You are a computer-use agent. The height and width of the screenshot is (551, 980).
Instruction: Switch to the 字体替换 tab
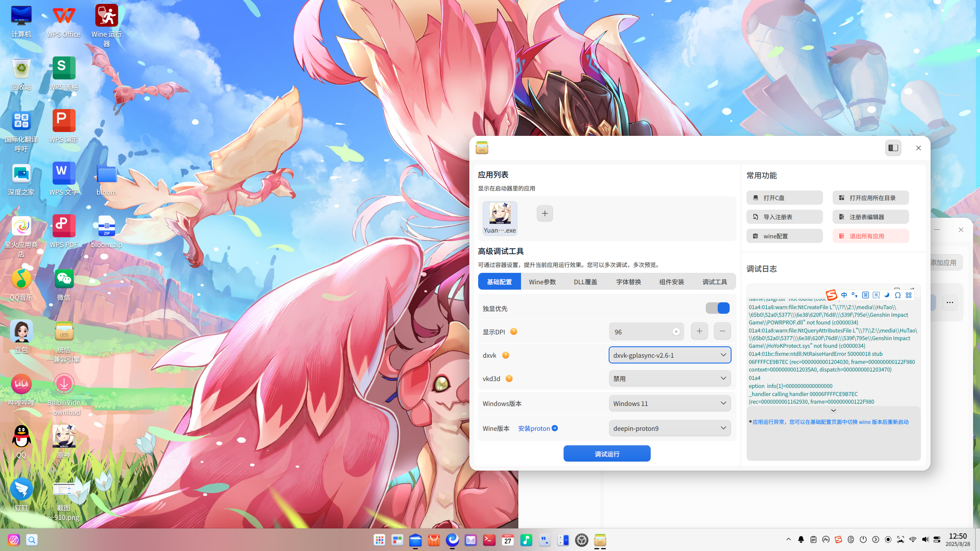[629, 282]
